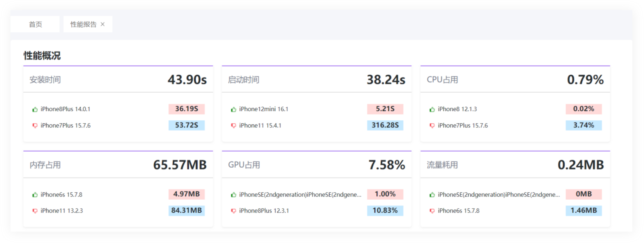Click thumbs-up icon beside iPhone8 12.1.3

432,109
